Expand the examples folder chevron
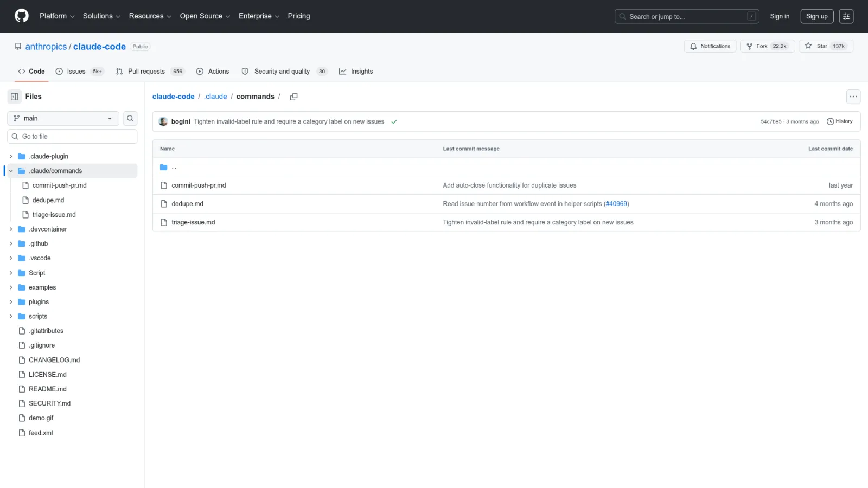Screen dimensions: 868x488 point(11,287)
